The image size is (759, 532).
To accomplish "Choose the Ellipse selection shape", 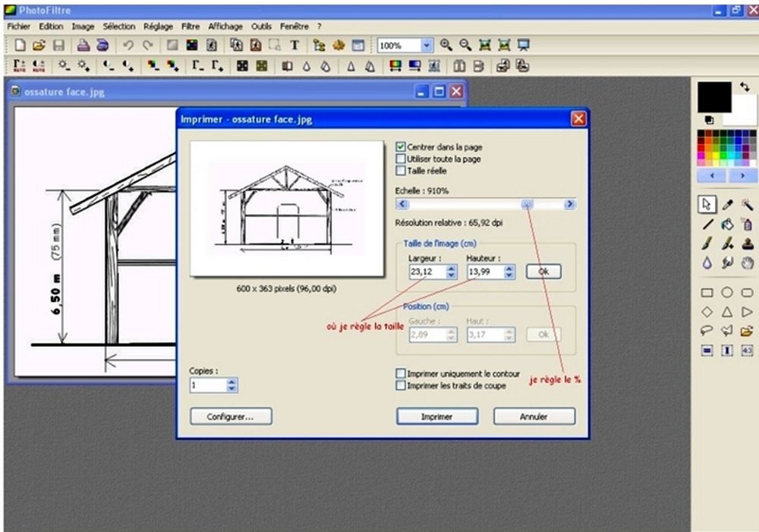I will [727, 292].
